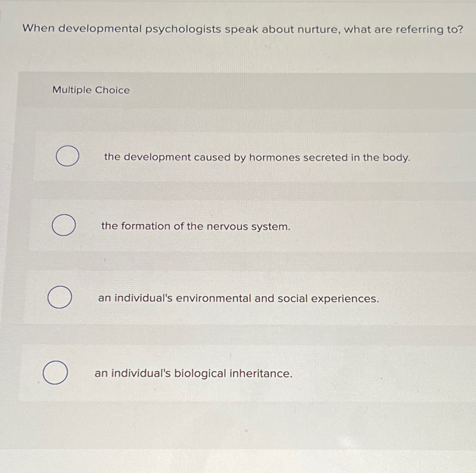This screenshot has height=473, width=476.
Task: Select the radio button for nervous system answer
Action: click(63, 225)
